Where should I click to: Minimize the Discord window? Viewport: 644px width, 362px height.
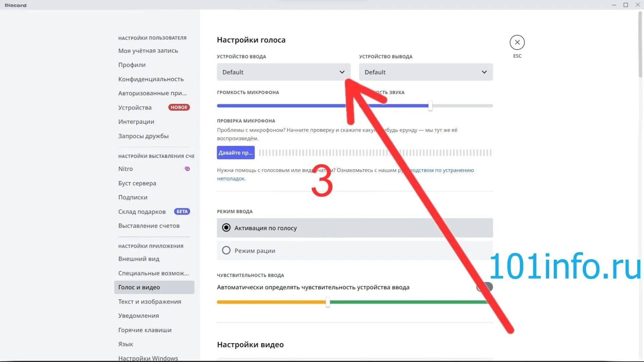coord(614,5)
